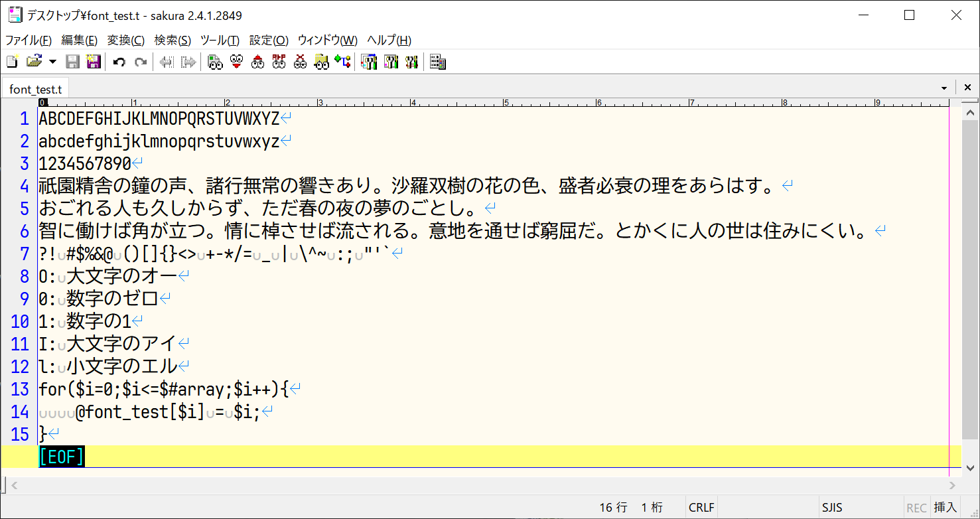The image size is (980, 519).
Task: Open a file using the folder icon
Action: pos(33,62)
